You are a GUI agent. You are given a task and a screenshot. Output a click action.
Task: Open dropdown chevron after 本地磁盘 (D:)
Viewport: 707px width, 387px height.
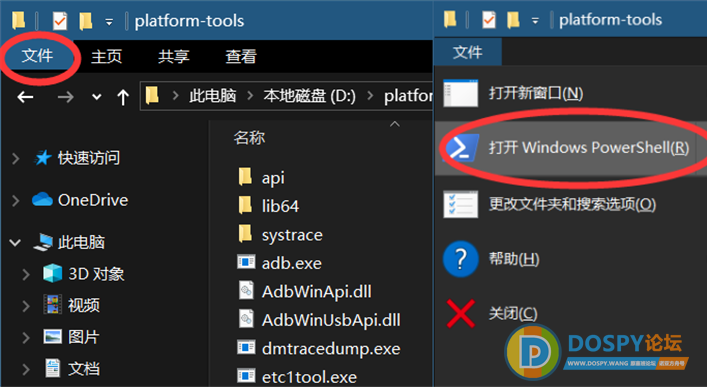(x=370, y=96)
